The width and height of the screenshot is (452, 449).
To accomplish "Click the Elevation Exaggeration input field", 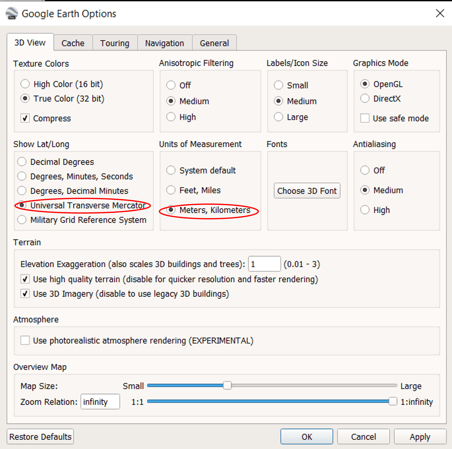I will [264, 264].
